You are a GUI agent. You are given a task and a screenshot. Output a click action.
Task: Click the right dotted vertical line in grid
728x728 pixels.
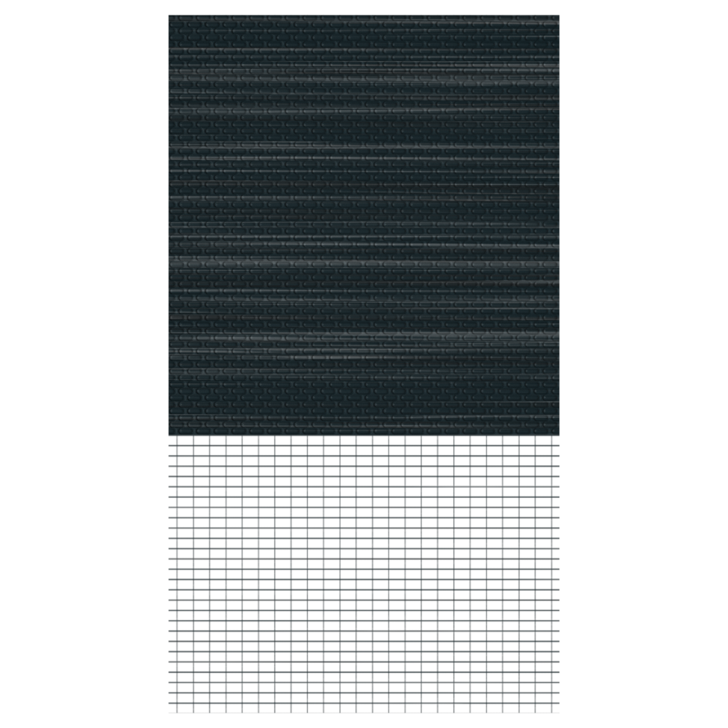[471, 510]
